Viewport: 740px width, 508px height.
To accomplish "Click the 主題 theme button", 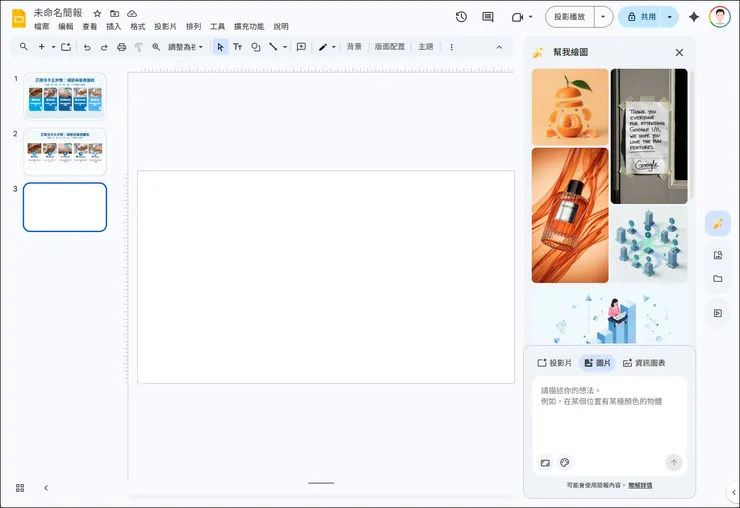I will [x=426, y=47].
